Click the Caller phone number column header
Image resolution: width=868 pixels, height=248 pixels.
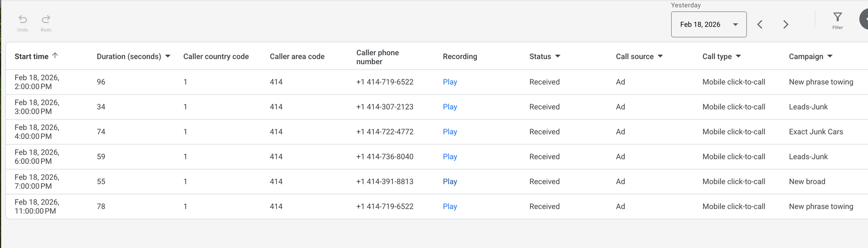click(377, 57)
